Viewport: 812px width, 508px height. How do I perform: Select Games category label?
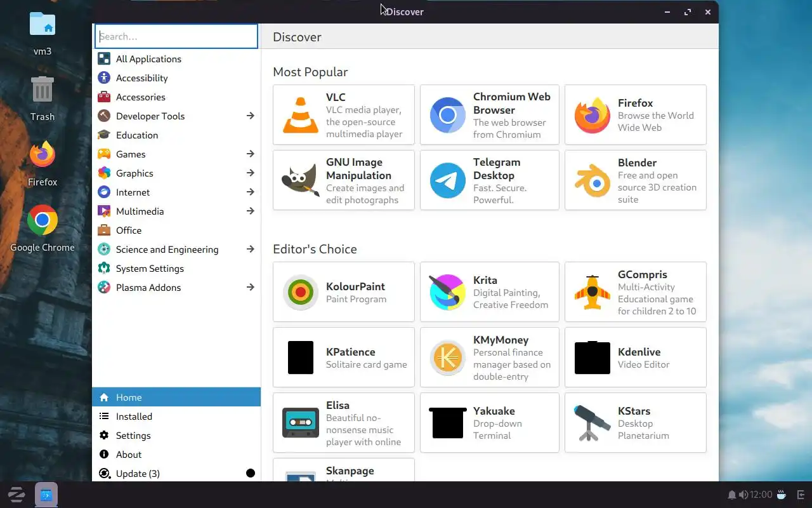(131, 154)
